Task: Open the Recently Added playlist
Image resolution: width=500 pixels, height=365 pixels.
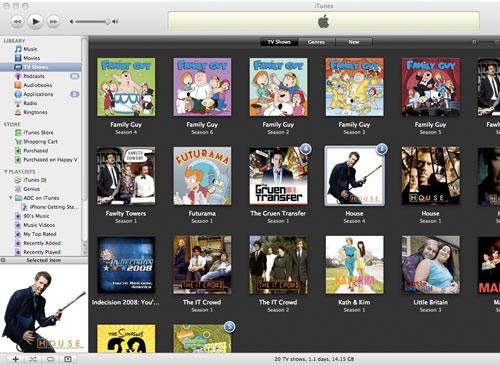Action: point(42,243)
